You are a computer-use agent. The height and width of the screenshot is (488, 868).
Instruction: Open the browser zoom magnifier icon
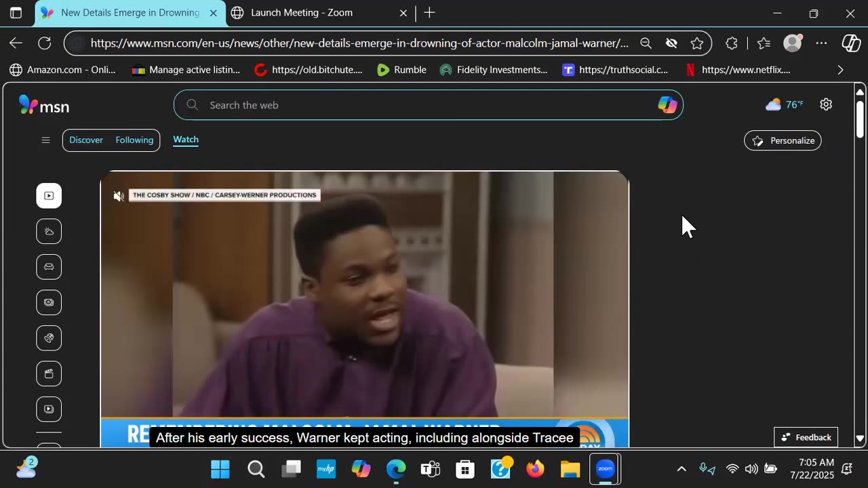(646, 43)
